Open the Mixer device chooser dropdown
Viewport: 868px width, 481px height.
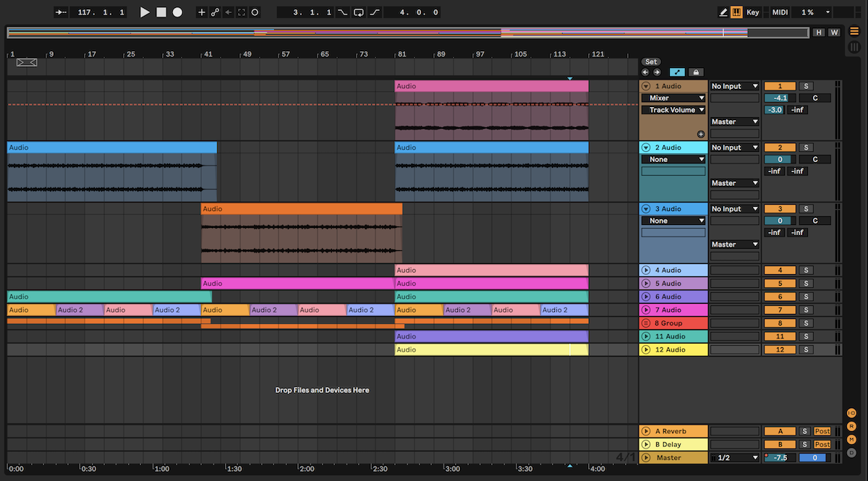pos(673,98)
